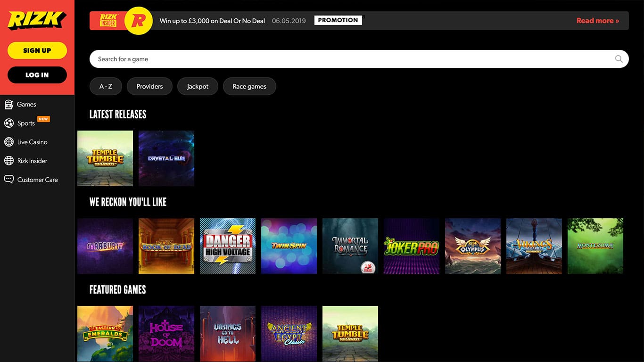Image resolution: width=644 pixels, height=362 pixels.
Task: Click the WE RECKON YOU'LL LIKE heading
Action: pyautogui.click(x=128, y=202)
